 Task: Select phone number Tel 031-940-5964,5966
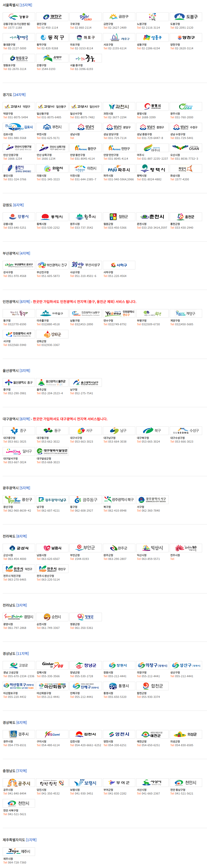119,179
